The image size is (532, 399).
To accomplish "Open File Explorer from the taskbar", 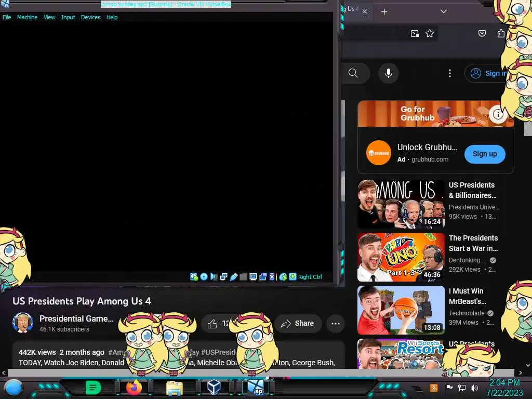I will pos(175,388).
